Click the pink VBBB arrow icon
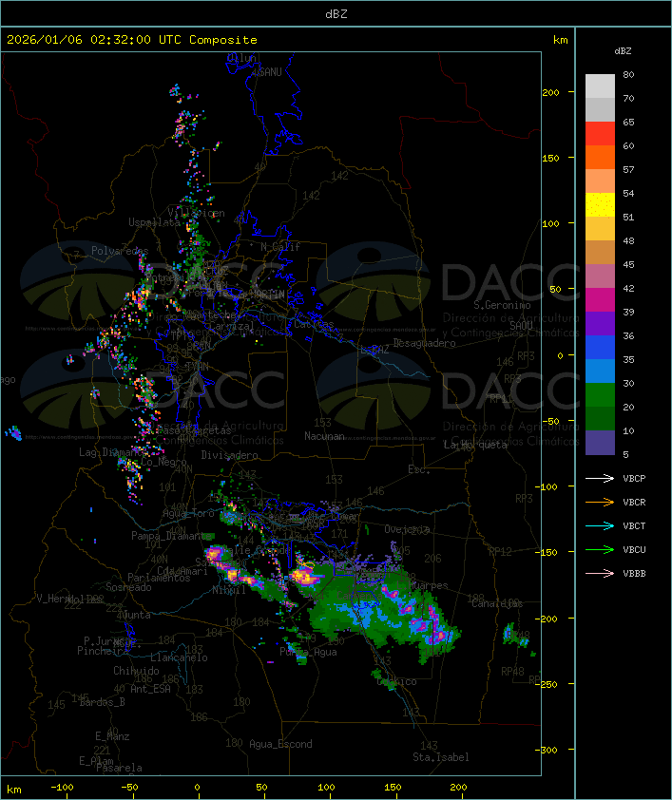Image resolution: width=672 pixels, height=800 pixels. (600, 574)
